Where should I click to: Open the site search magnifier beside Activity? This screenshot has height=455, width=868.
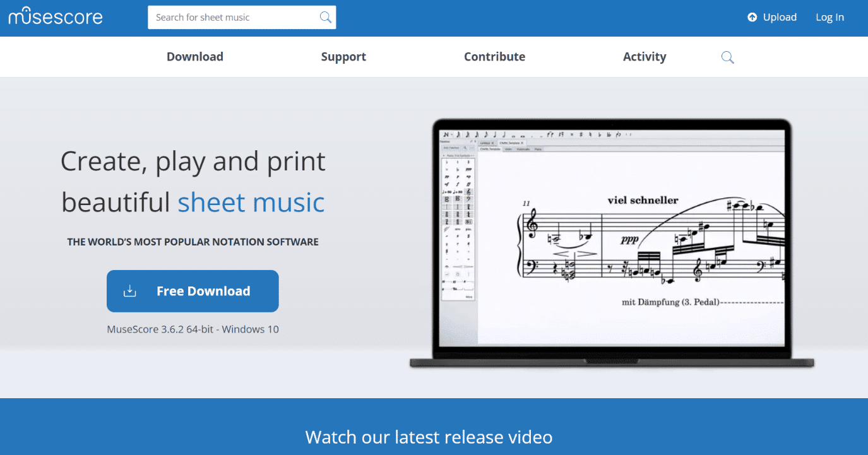(727, 57)
